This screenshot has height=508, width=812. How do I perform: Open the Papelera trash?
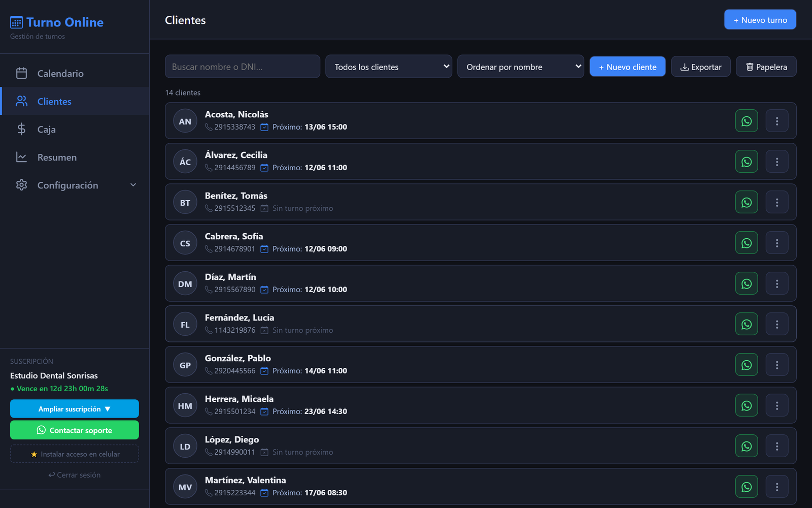(766, 67)
